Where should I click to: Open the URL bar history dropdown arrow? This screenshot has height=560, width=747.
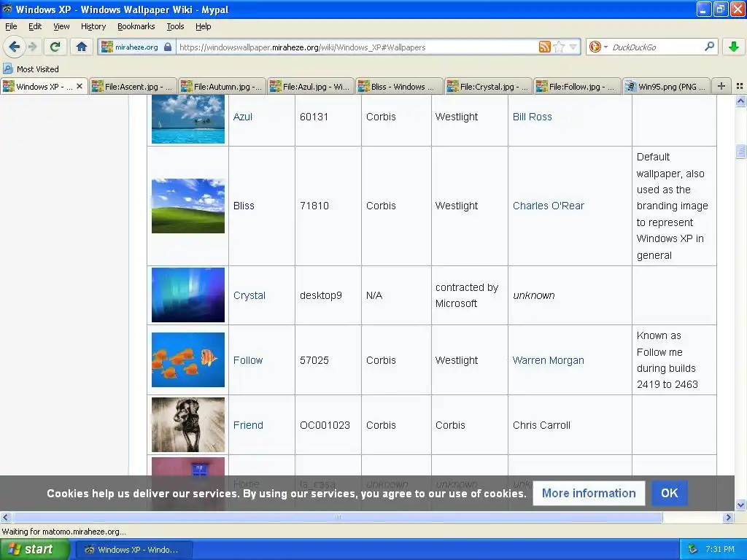[x=573, y=47]
